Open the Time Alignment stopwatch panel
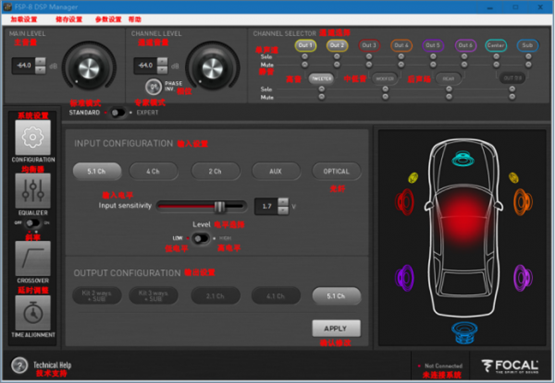 tap(33, 313)
